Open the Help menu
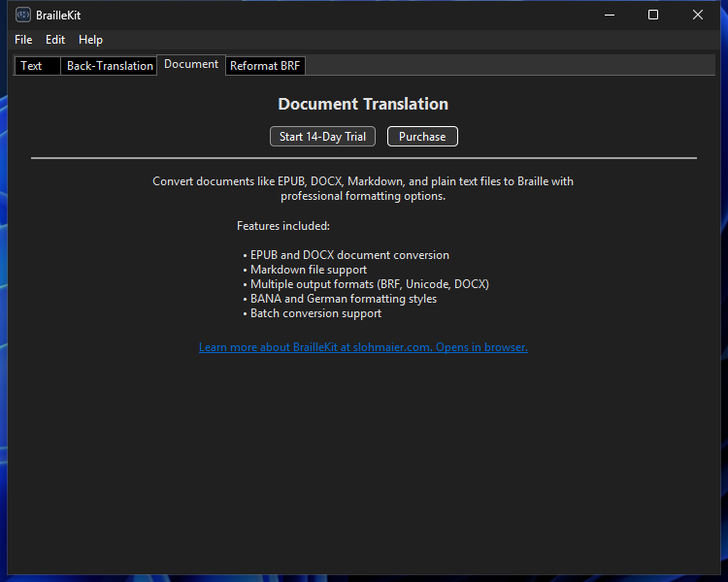 [90, 40]
